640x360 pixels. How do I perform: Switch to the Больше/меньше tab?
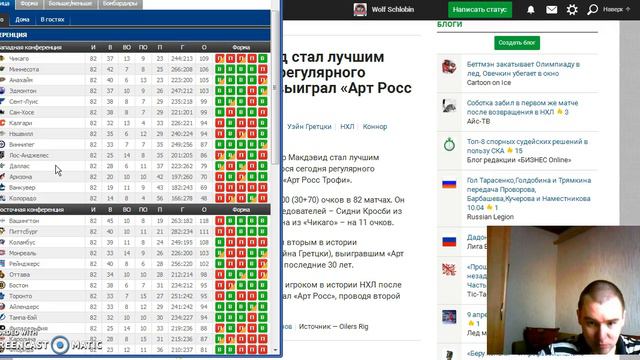pos(70,4)
